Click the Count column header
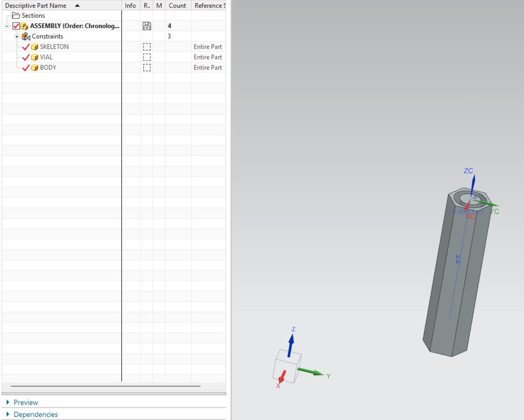 (177, 6)
